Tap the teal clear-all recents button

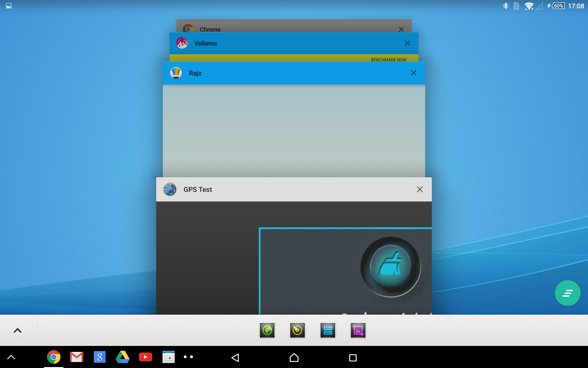pos(568,293)
